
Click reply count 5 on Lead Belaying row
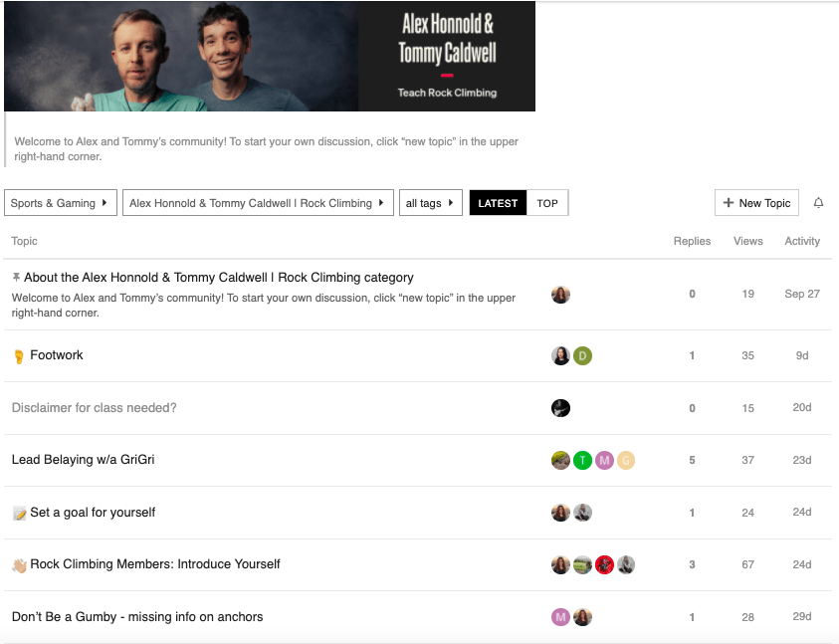point(692,460)
